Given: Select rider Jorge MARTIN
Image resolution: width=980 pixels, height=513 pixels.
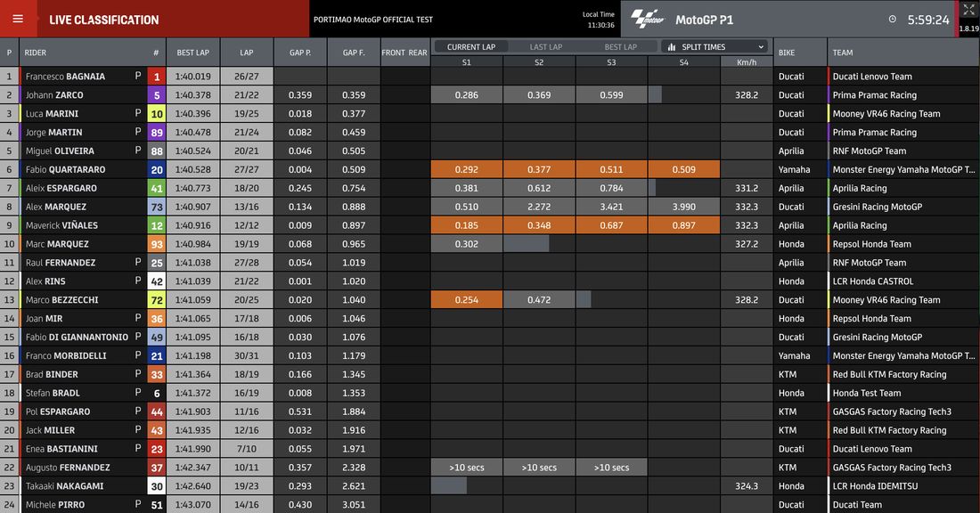Looking at the screenshot, I should [53, 132].
